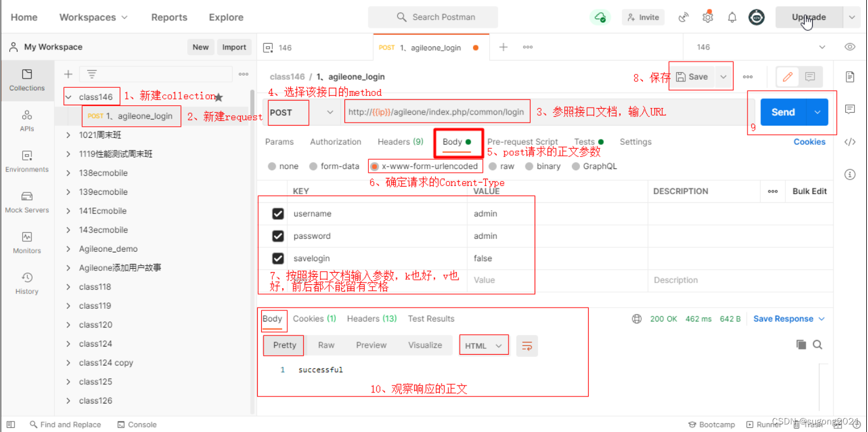Uncheck the username parameter checkbox
The width and height of the screenshot is (868, 432).
278,214
